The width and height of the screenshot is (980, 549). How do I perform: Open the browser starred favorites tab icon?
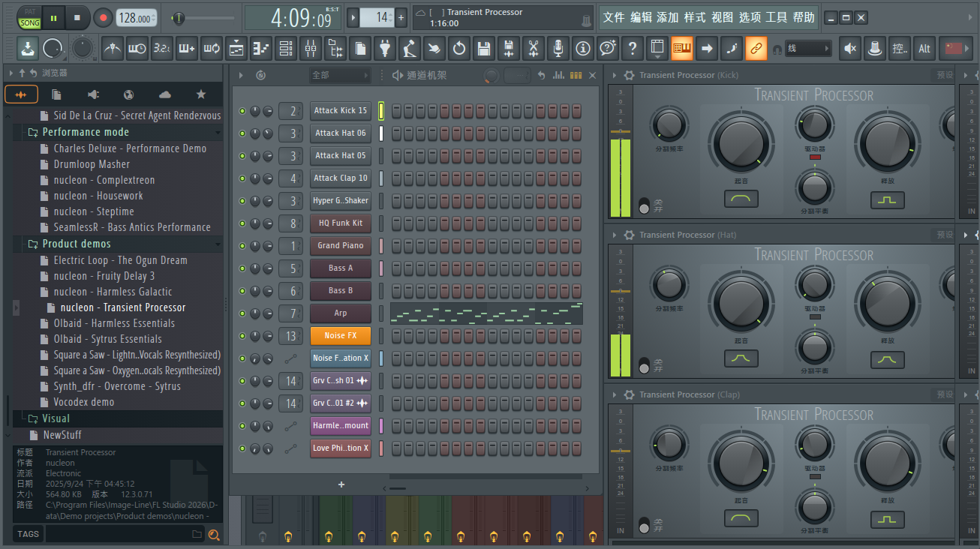point(200,94)
